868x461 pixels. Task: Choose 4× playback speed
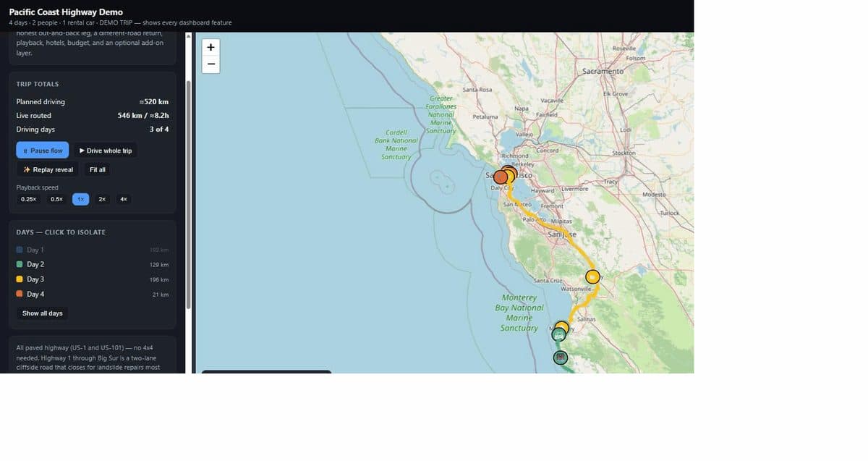[x=124, y=199]
